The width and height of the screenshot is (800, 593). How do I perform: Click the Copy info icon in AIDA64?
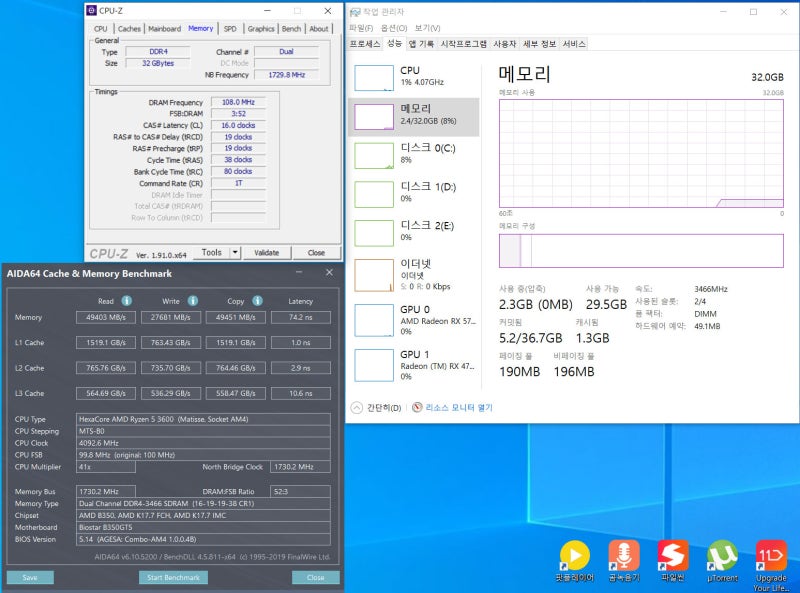tap(258, 301)
